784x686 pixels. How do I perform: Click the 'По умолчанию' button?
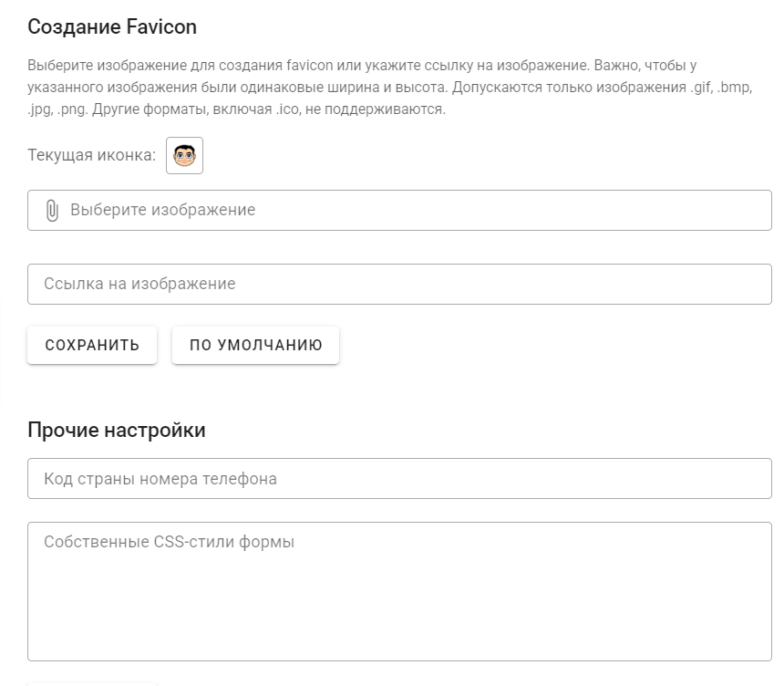pyautogui.click(x=255, y=345)
